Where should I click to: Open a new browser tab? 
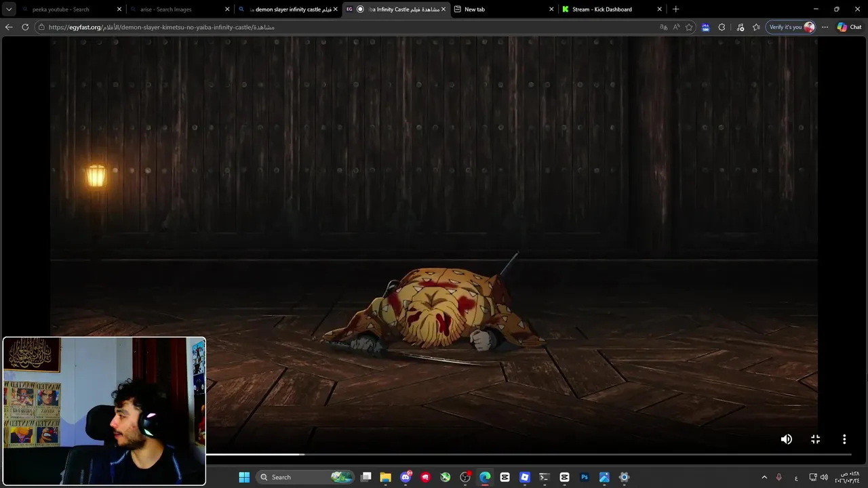[x=675, y=9]
